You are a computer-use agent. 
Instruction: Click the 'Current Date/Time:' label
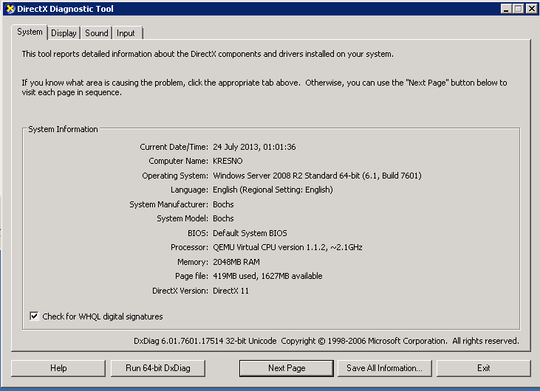click(174, 147)
